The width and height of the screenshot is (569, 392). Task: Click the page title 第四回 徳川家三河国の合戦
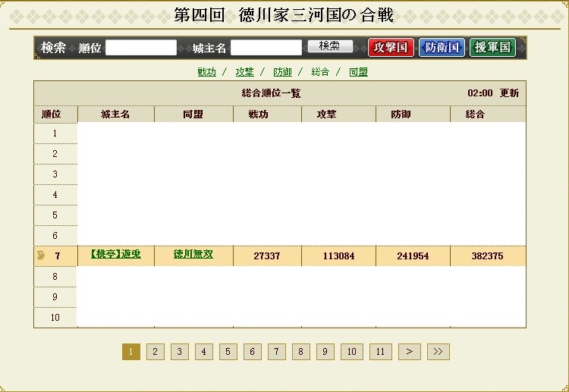click(284, 15)
